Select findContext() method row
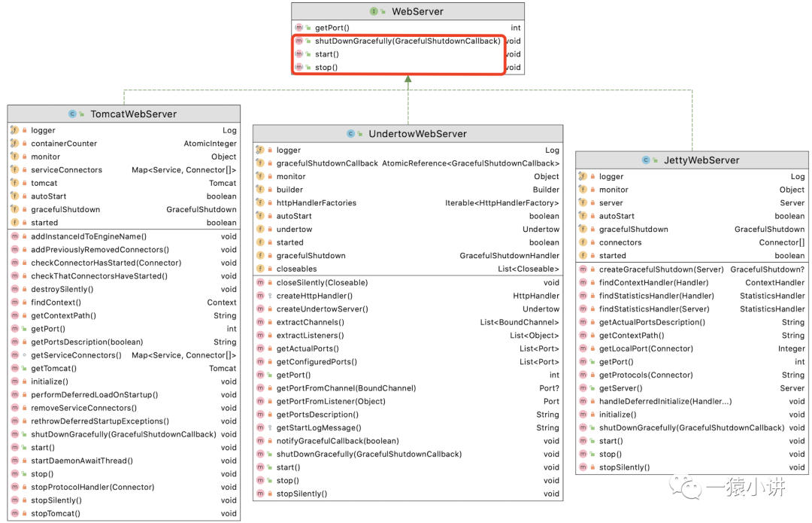 [x=124, y=303]
